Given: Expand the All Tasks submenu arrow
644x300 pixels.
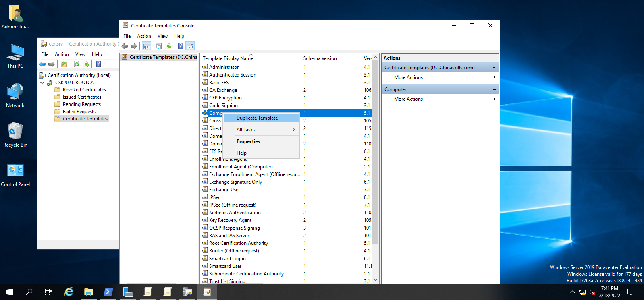Looking at the screenshot, I should pos(294,130).
